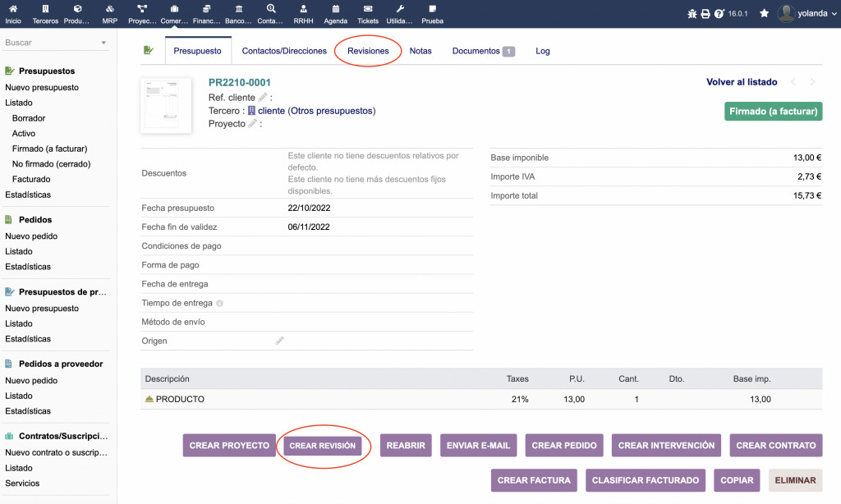This screenshot has height=504, width=841.
Task: Follow the Volver al listado link
Action: [x=742, y=82]
